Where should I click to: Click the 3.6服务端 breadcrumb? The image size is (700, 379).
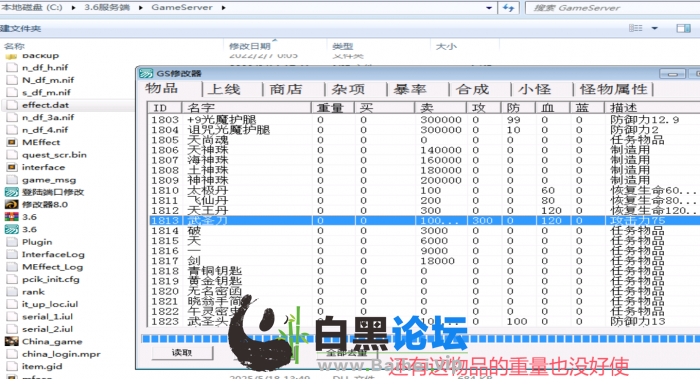coord(107,8)
